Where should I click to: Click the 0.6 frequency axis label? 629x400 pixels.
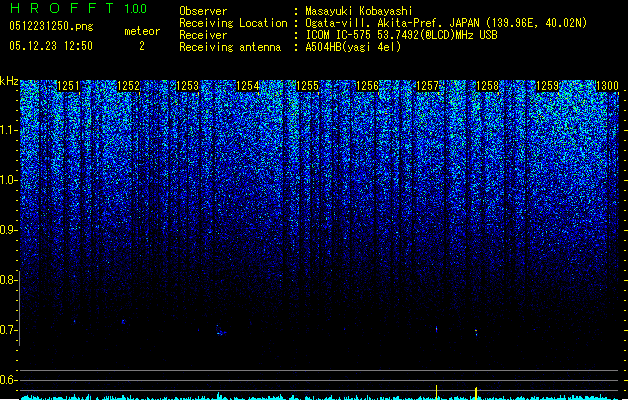tap(8, 380)
